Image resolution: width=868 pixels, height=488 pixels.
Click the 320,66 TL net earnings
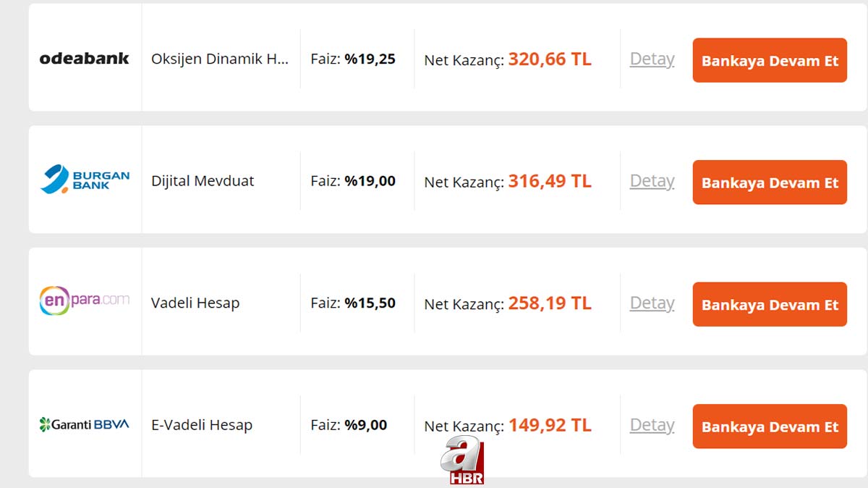[x=550, y=59]
